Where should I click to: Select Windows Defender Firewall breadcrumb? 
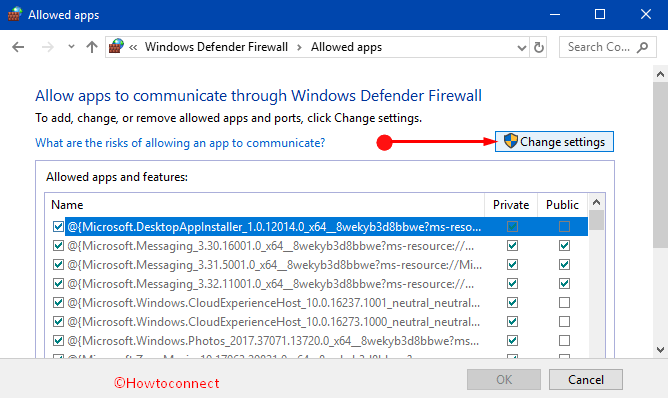click(x=216, y=47)
